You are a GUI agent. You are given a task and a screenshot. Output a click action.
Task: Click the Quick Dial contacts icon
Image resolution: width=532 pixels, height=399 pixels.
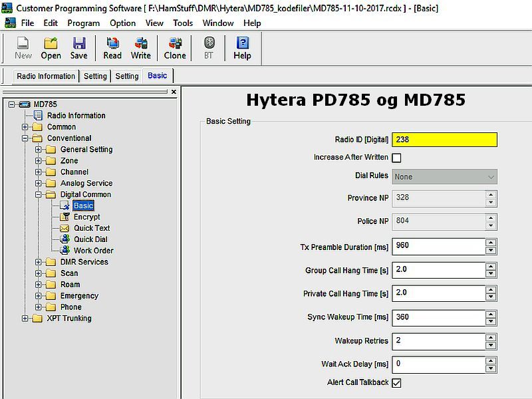pyautogui.click(x=65, y=239)
